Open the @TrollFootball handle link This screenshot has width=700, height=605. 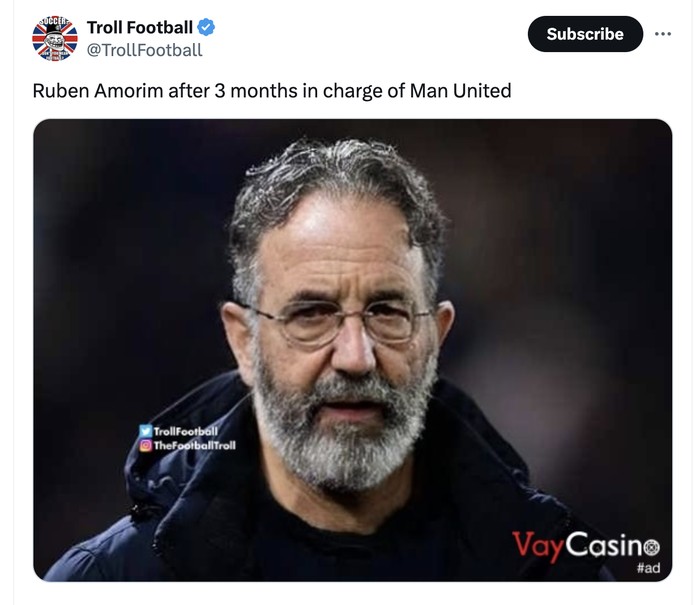(x=144, y=50)
